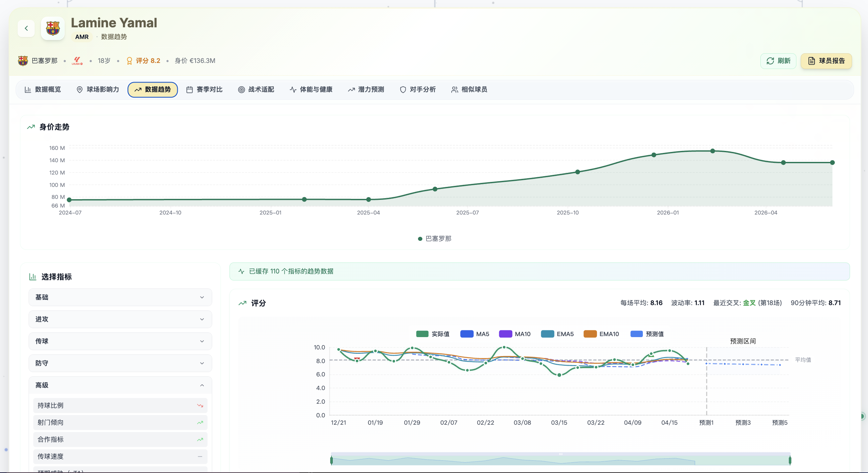Click the bar chart icon of 数据概览

tap(28, 90)
